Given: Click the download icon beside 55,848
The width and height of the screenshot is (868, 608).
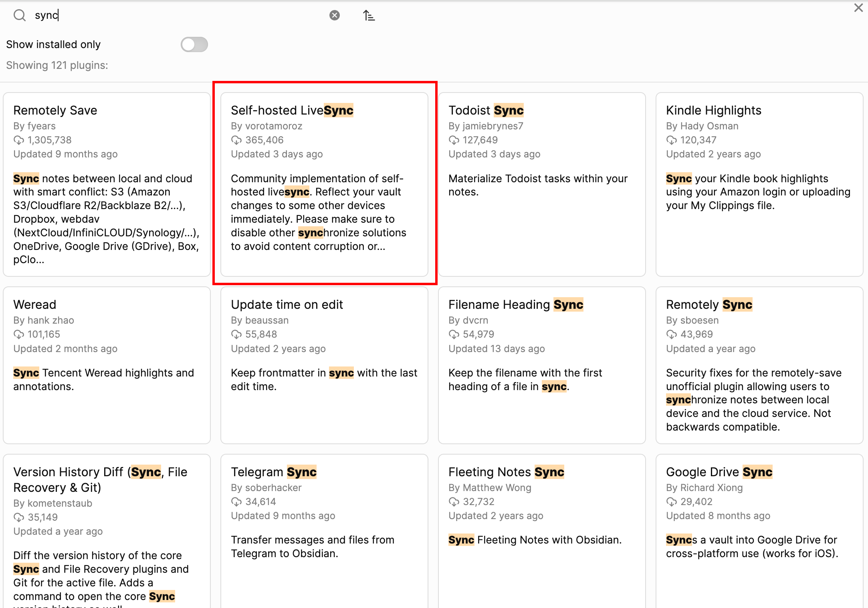Looking at the screenshot, I should (236, 334).
